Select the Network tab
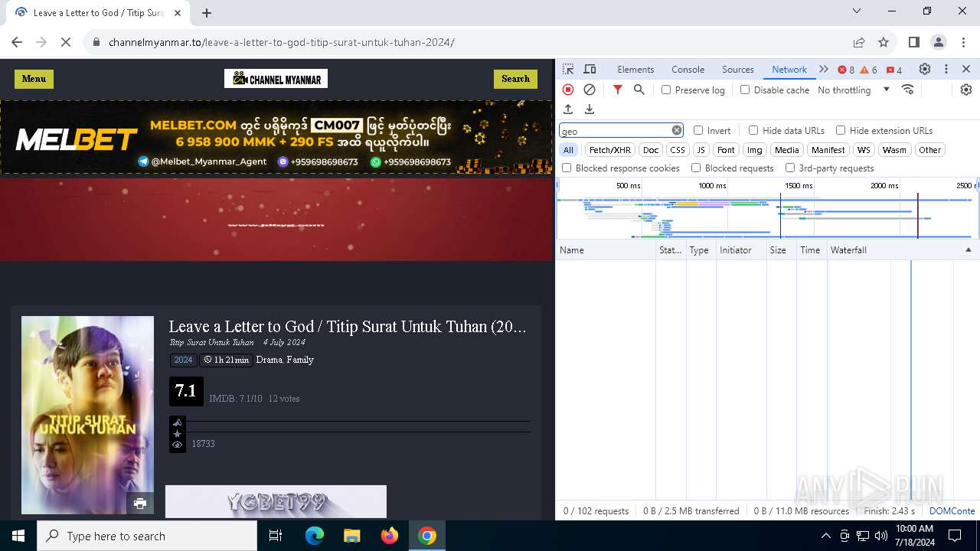The width and height of the screenshot is (980, 551). coord(789,69)
